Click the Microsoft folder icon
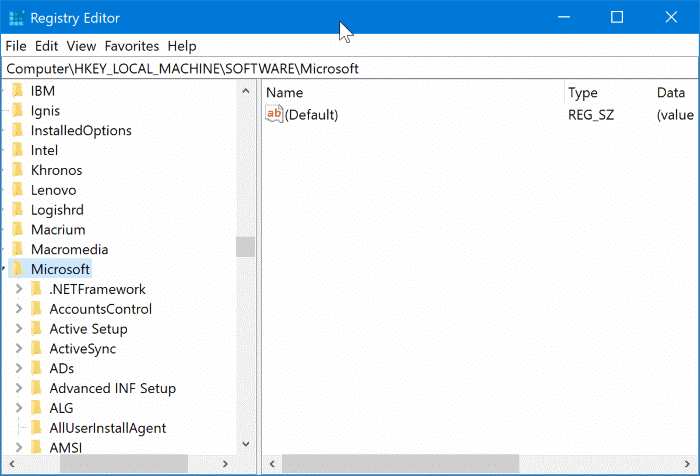The height and width of the screenshot is (476, 700). click(17, 269)
